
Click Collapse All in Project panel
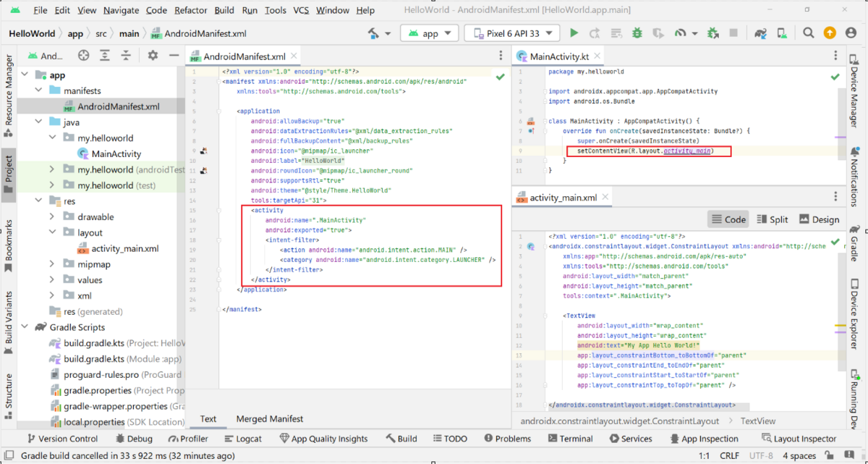coord(125,56)
